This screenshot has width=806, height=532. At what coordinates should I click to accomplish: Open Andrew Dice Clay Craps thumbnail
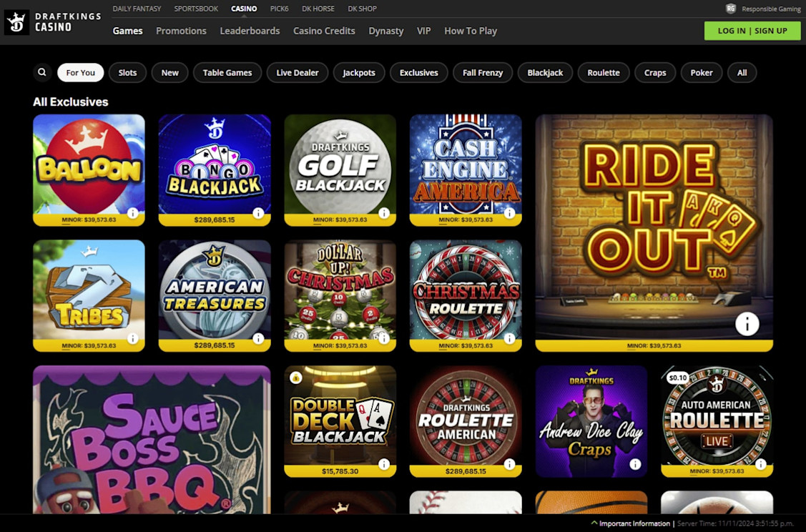click(591, 421)
